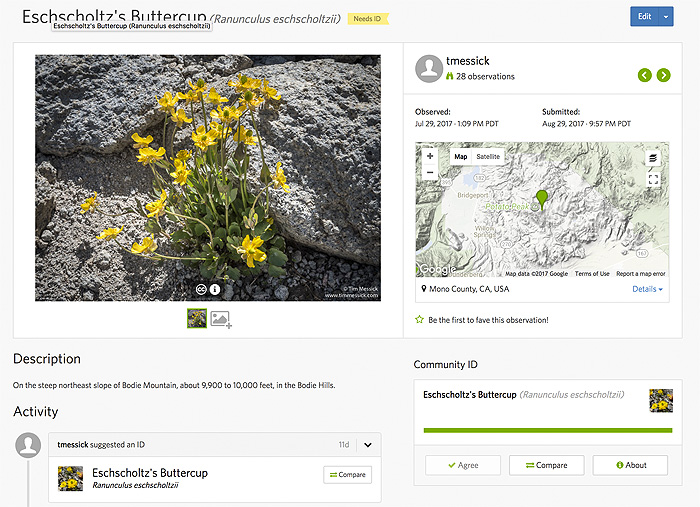Switch map to Map view
The height and width of the screenshot is (507, 700).
[460, 157]
